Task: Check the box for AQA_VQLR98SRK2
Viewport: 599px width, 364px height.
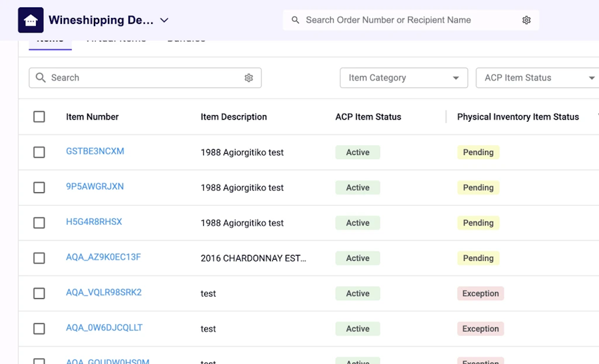Action: 39,293
